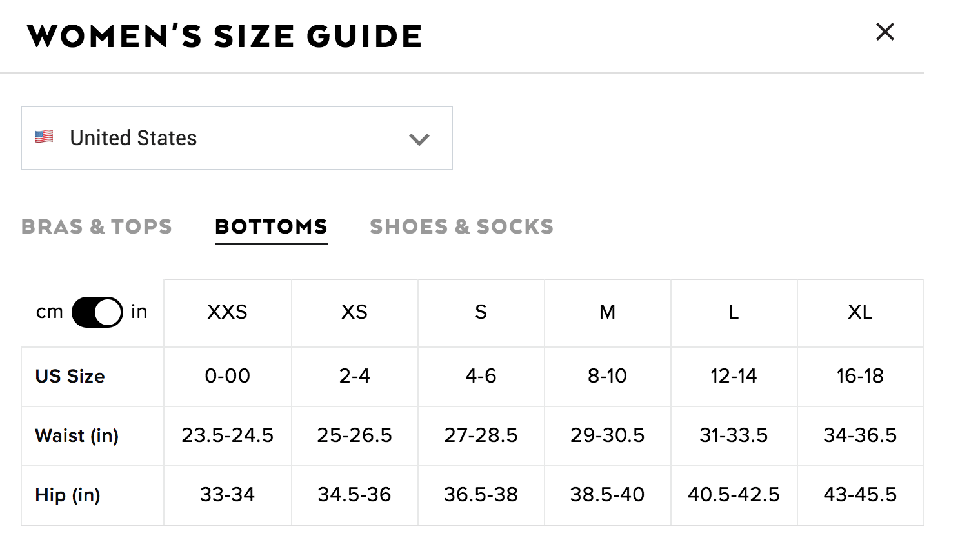This screenshot has width=960, height=560.
Task: Select the in unit label
Action: tap(139, 312)
